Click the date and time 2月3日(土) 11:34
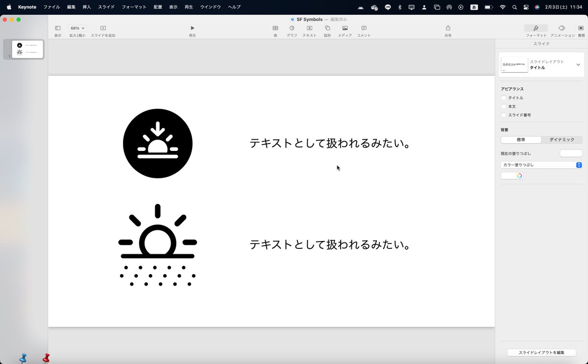Viewport: 588px width, 364px height. coord(564,7)
